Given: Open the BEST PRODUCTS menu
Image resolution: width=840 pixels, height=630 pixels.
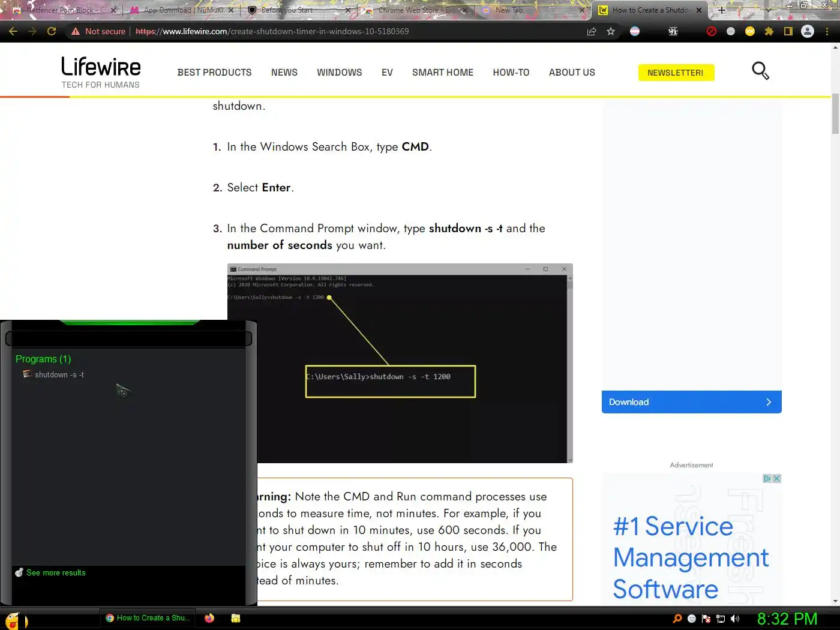Looking at the screenshot, I should [214, 73].
